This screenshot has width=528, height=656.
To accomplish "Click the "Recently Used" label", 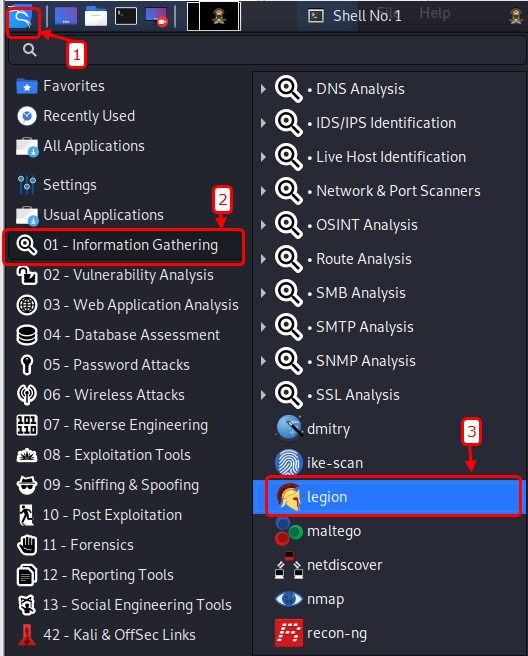I will coord(89,116).
